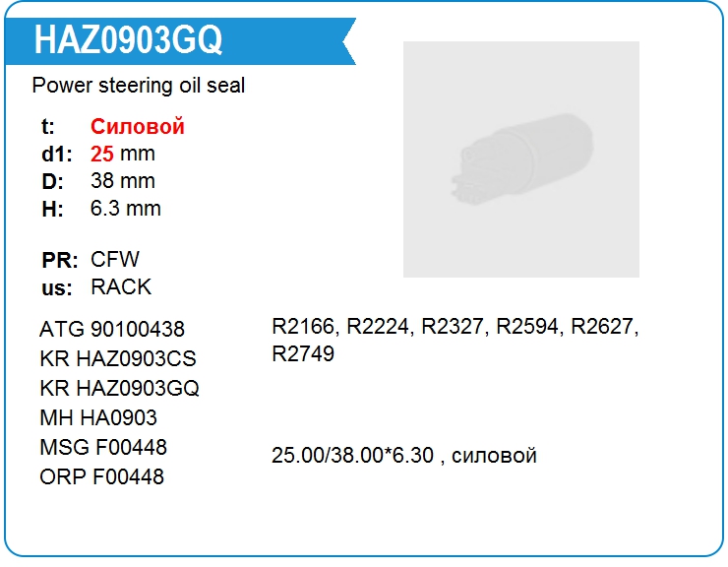
Task: Click repair kit code R2327
Action: [453, 326]
